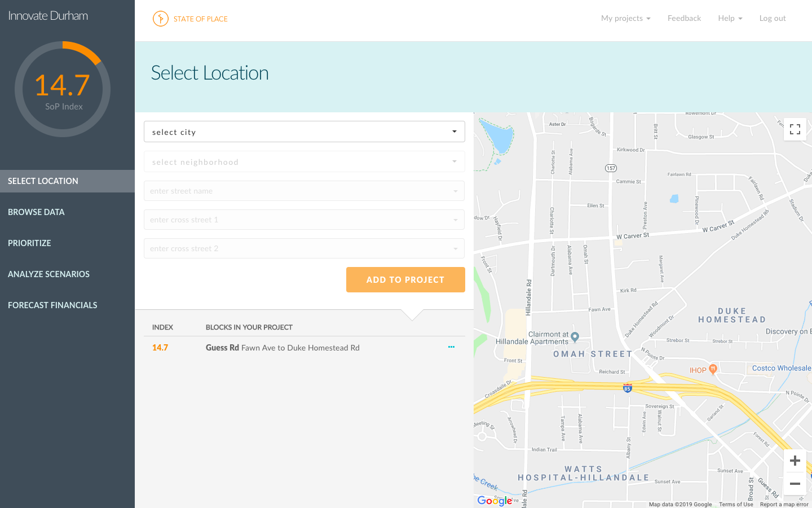The height and width of the screenshot is (508, 812).
Task: Click the OMAH STREET neighborhood label
Action: pyautogui.click(x=593, y=354)
